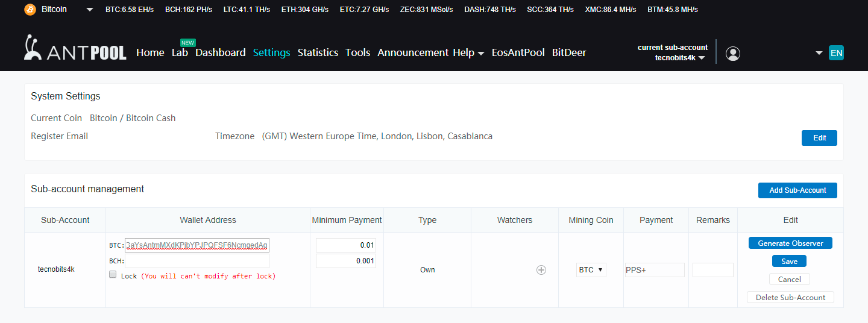Click the Add Sub-Account button
Image resolution: width=868 pixels, height=323 pixels.
[x=797, y=190]
